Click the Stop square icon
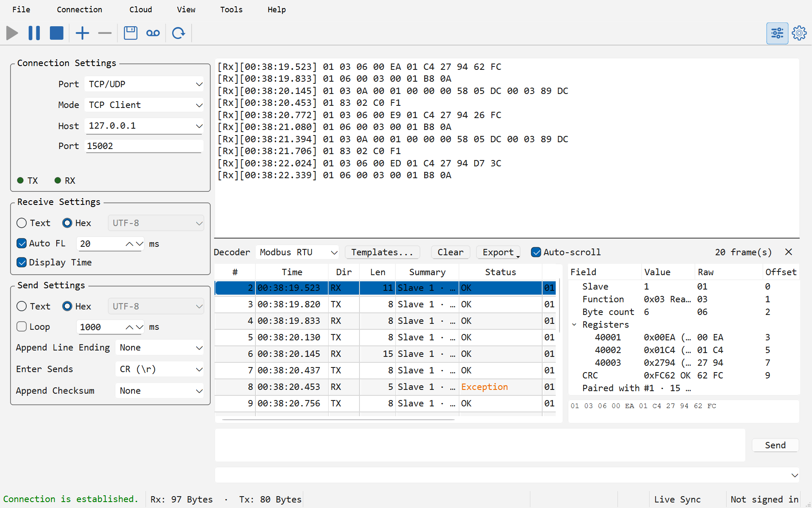 pyautogui.click(x=56, y=33)
